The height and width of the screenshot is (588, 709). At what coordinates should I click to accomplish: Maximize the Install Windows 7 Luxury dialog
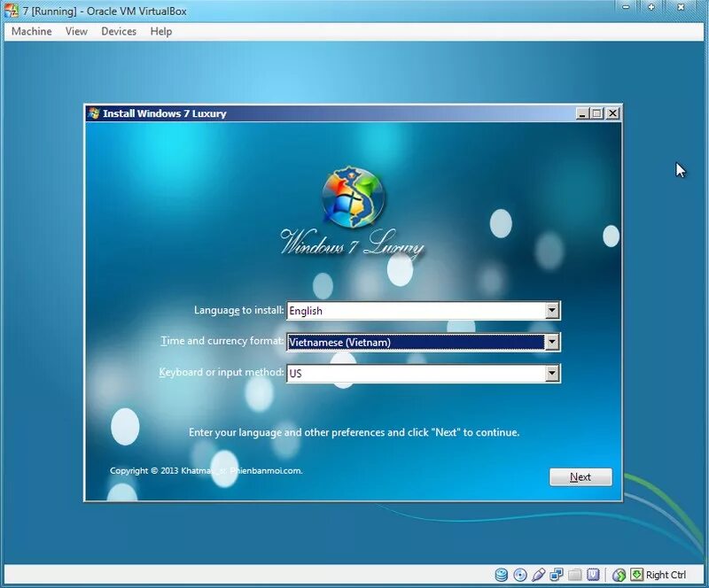(596, 113)
